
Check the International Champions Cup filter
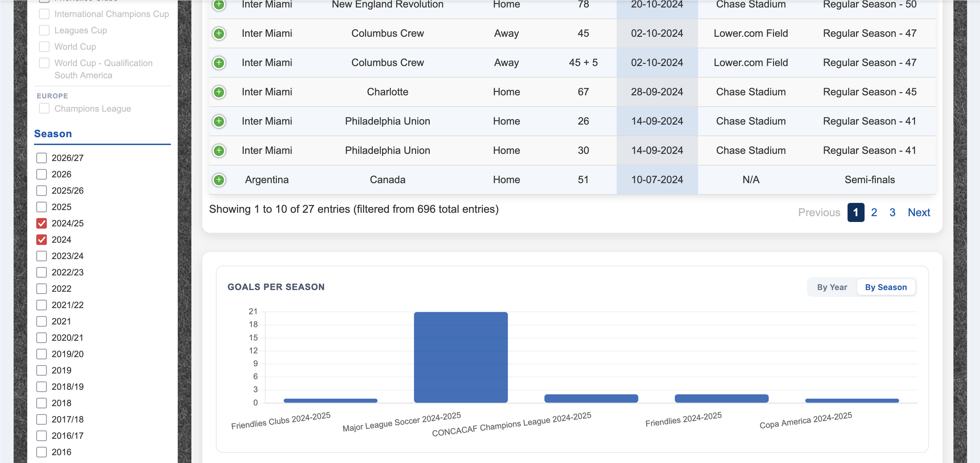pyautogui.click(x=44, y=14)
